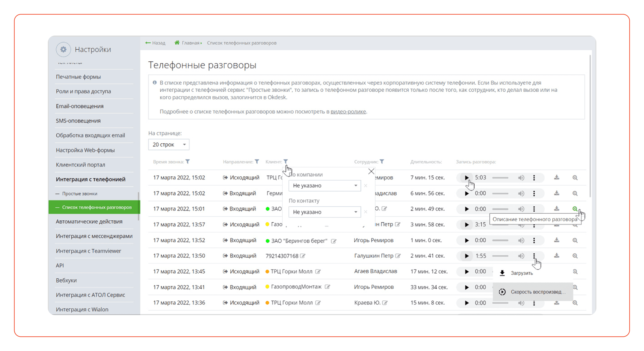
Task: Open Интеграция с мессенджерами settings
Action: pos(94,236)
